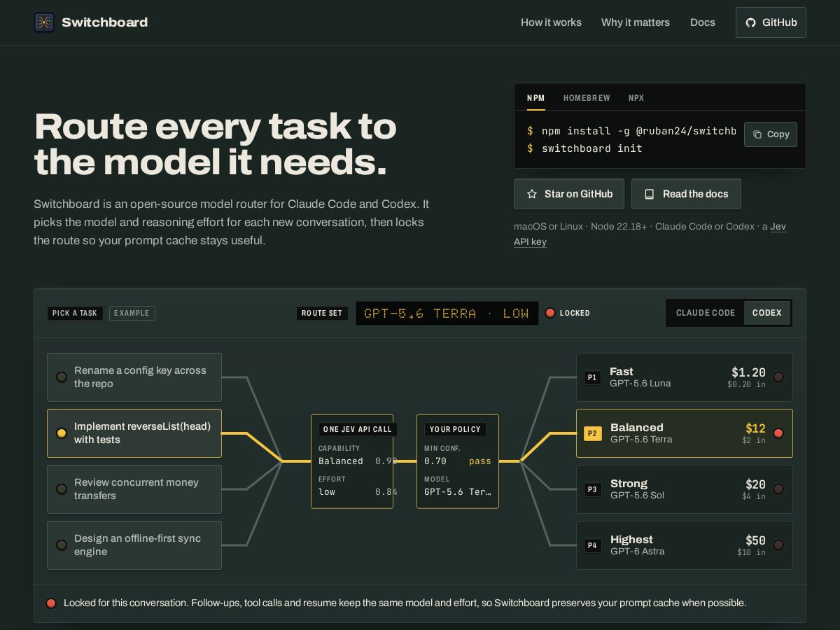
Task: Open the Jev API key link
Action: 650,234
